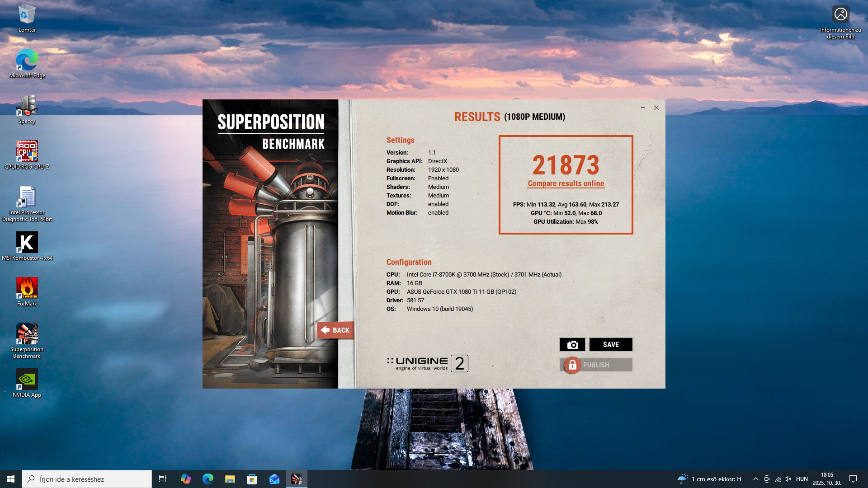868x488 pixels.
Task: Open Compare results online link
Action: pos(566,183)
